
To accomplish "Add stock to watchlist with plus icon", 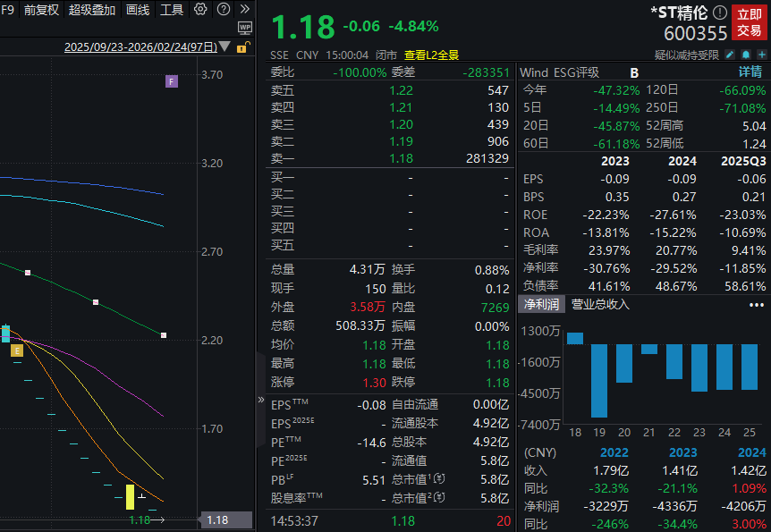I will [762, 55].
